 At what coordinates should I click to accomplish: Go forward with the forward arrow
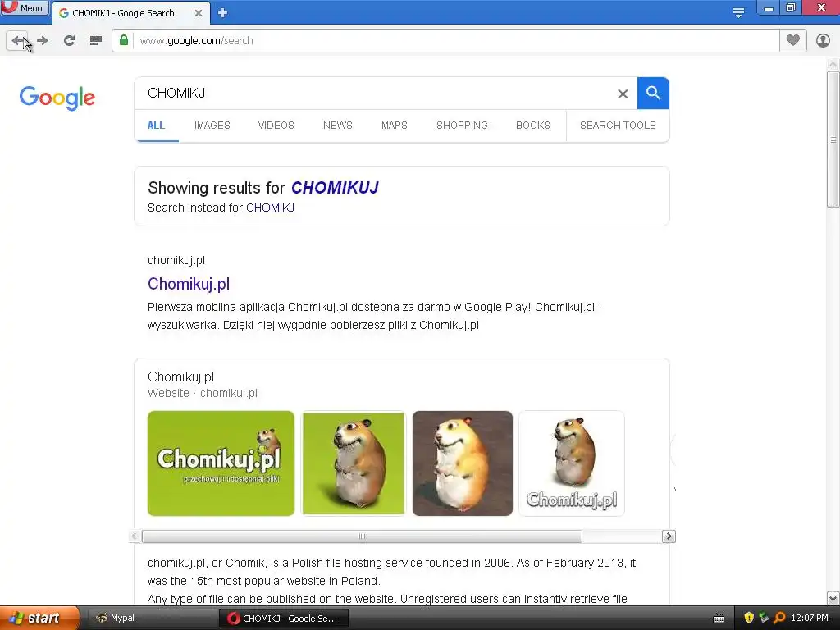[x=43, y=41]
